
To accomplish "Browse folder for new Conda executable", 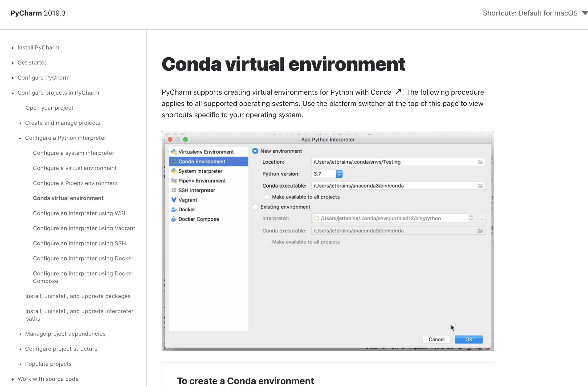I will click(x=480, y=185).
